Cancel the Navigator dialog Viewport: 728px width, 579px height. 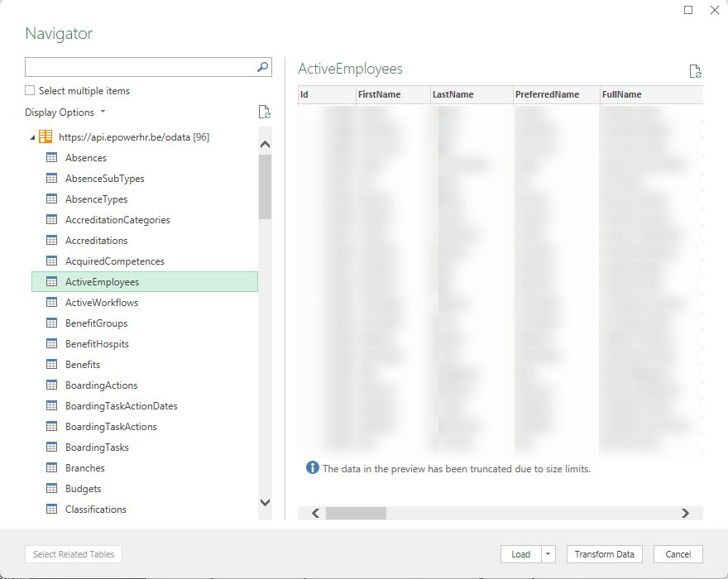[678, 554]
